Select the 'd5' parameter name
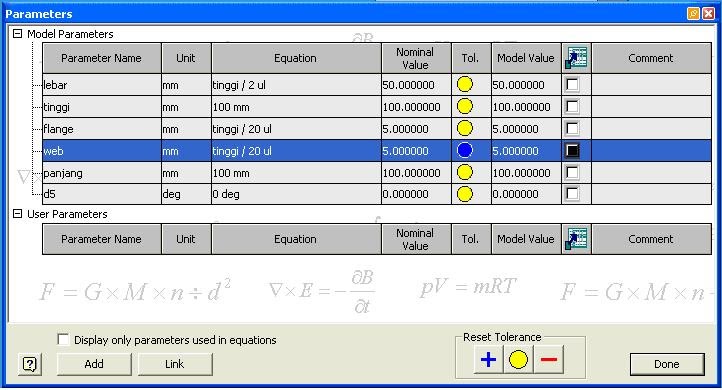 102,194
